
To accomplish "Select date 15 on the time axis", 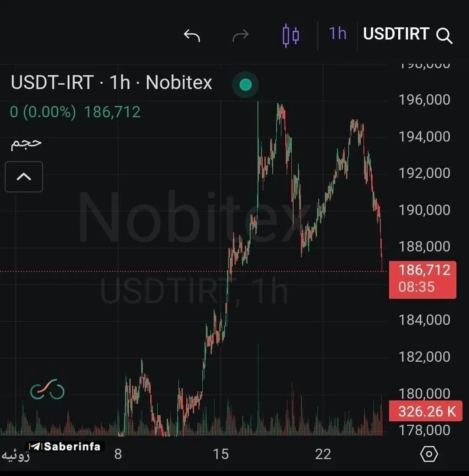I will tap(221, 454).
